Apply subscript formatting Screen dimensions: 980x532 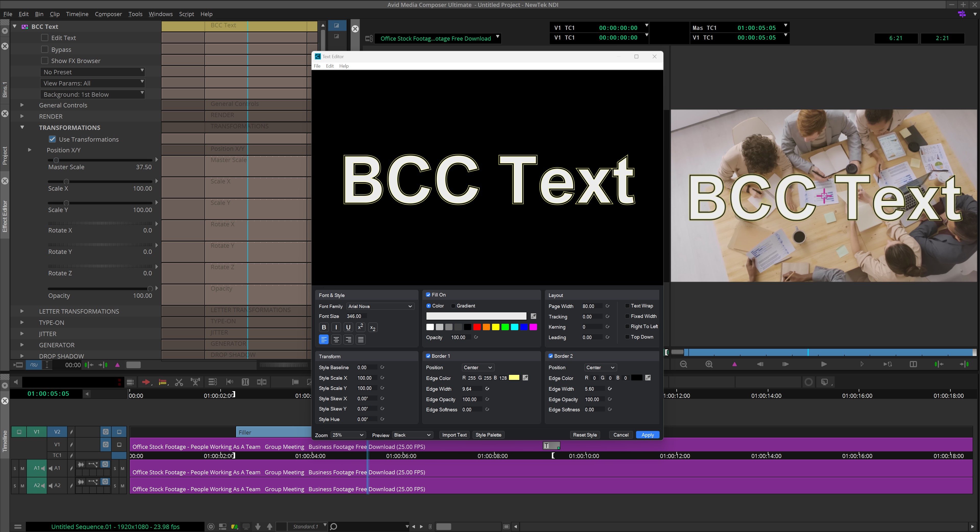coord(373,328)
